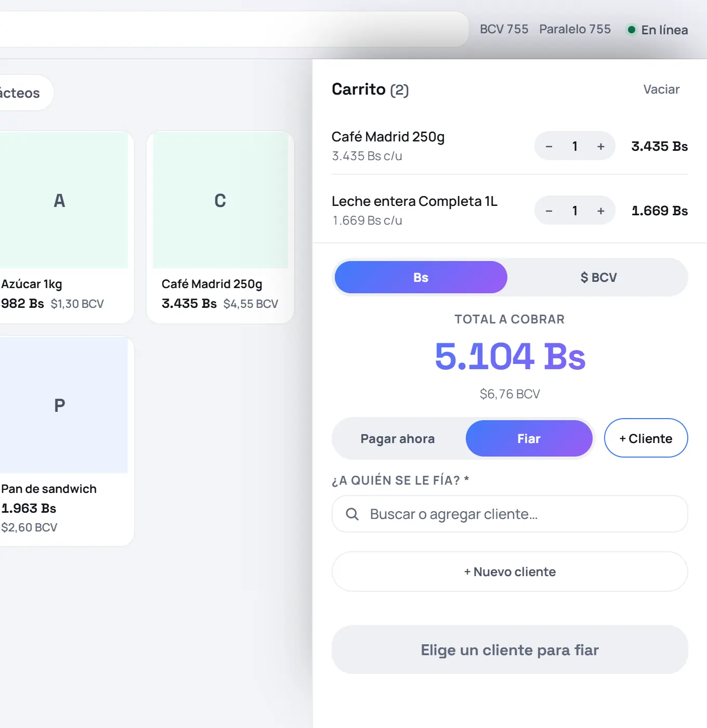Click the 1.669 Bs cart line total
This screenshot has width=707, height=728.
tap(659, 211)
